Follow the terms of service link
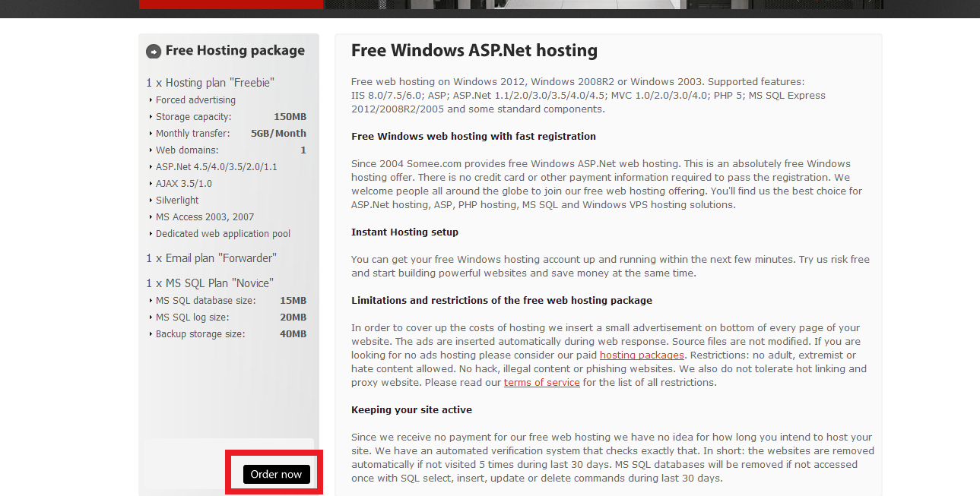This screenshot has height=496, width=980. pos(541,383)
